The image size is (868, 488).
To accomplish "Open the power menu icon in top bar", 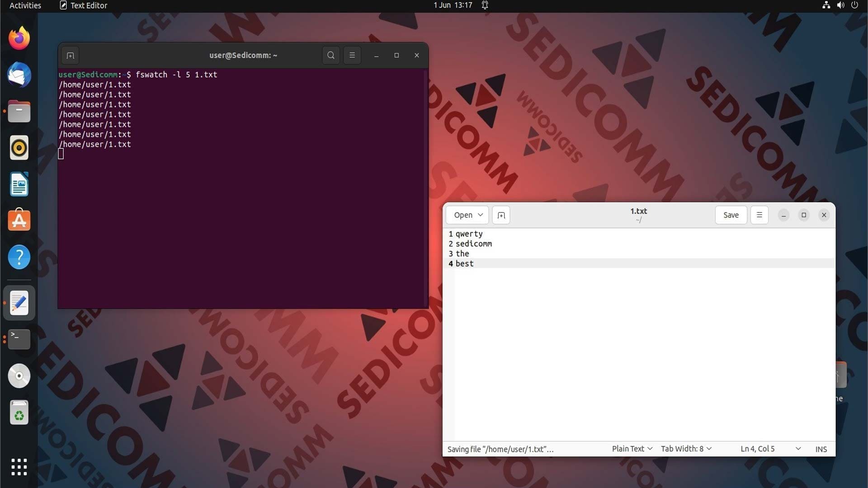I will point(854,5).
